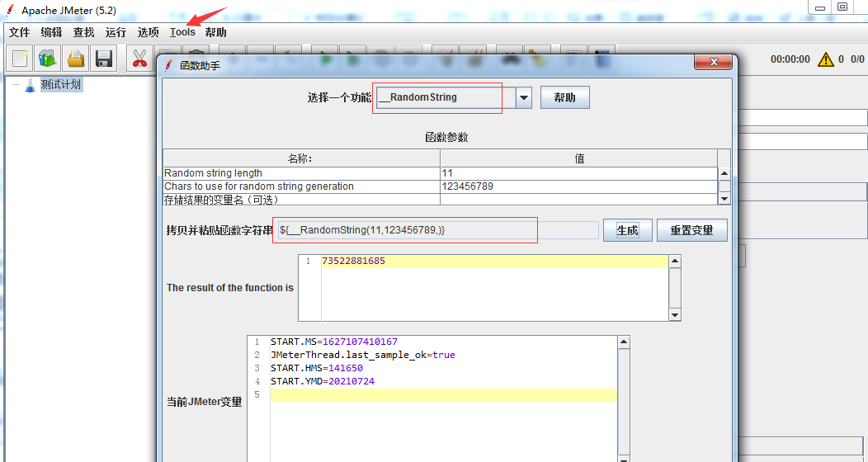
Task: Click the Open file folder icon
Action: click(76, 58)
